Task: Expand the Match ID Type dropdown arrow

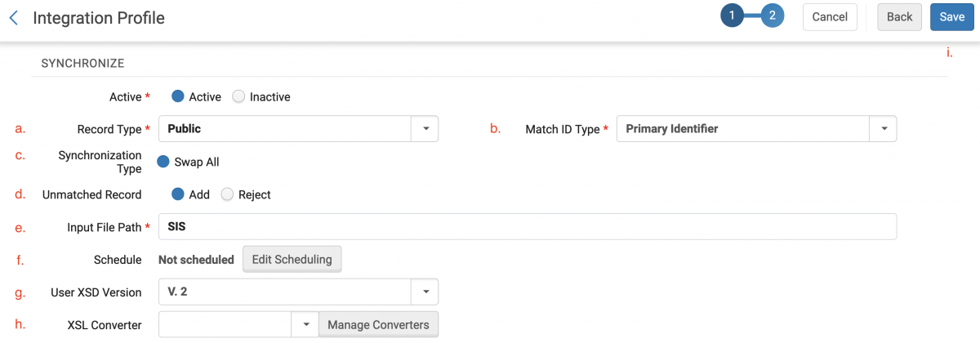Action: tap(883, 129)
